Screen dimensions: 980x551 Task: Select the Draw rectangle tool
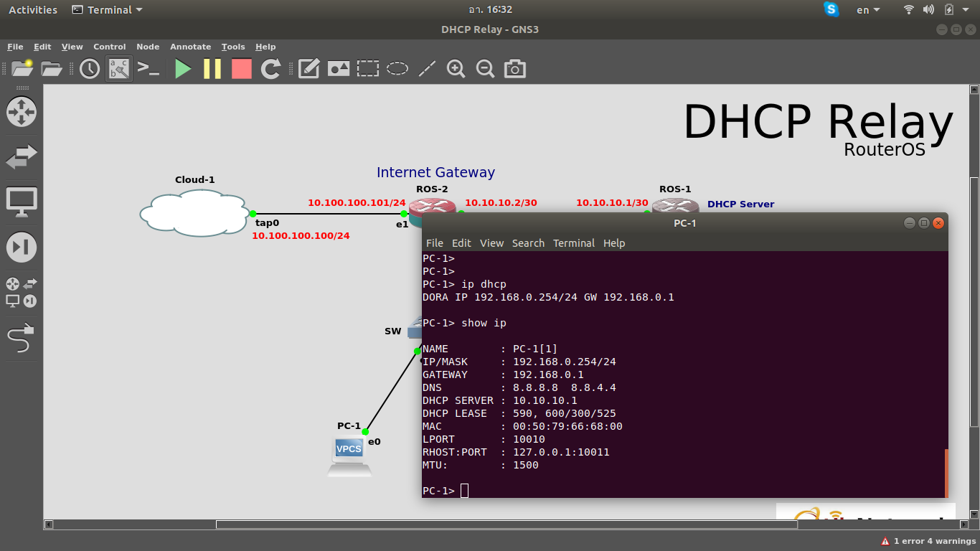pyautogui.click(x=368, y=69)
